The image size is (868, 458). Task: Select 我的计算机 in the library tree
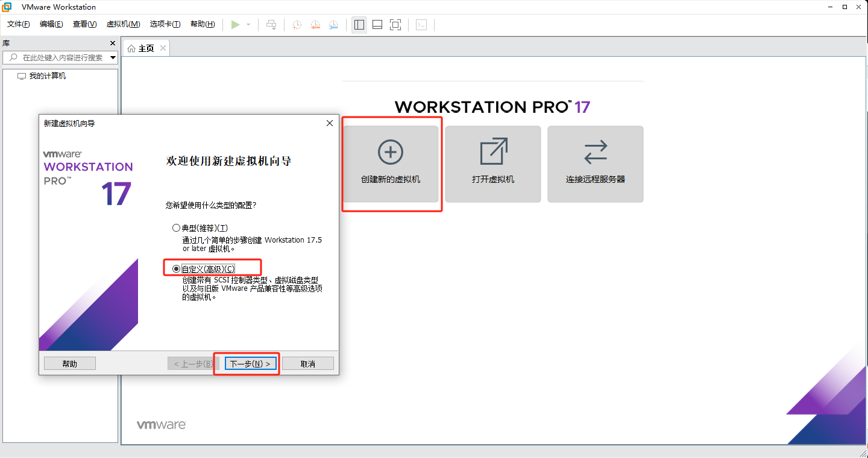tap(48, 76)
